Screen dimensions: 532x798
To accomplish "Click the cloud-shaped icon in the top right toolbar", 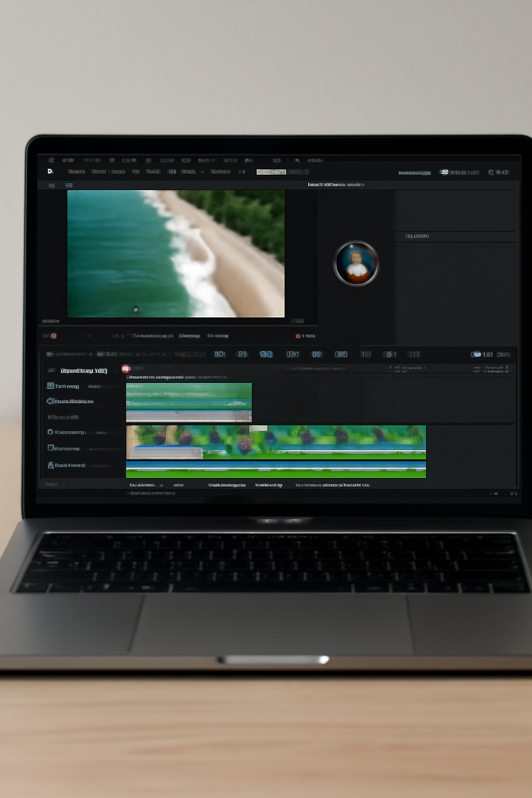I will tap(444, 172).
